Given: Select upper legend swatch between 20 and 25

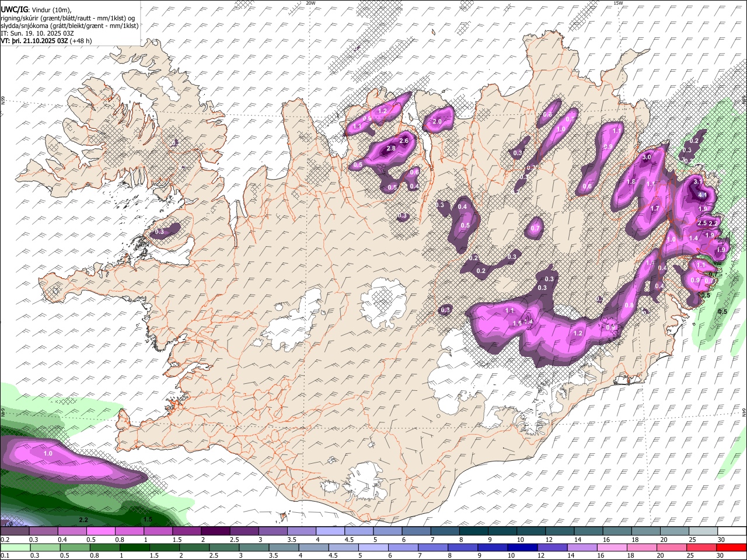Looking at the screenshot, I should (x=675, y=531).
